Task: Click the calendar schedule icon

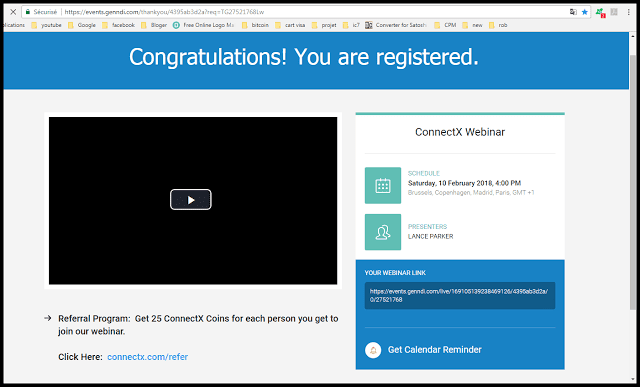Action: click(x=383, y=185)
